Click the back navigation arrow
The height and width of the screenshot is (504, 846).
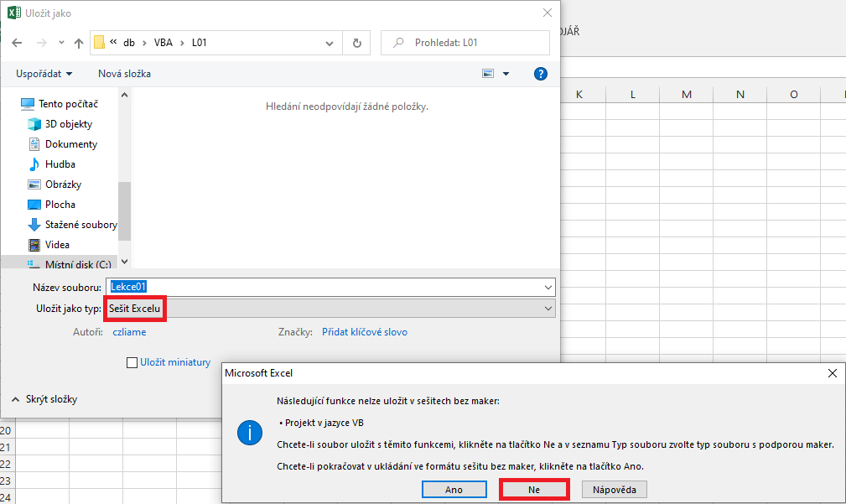pyautogui.click(x=17, y=42)
